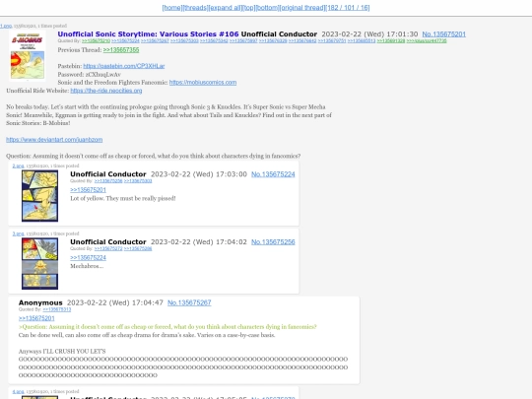Viewport: 532px width, 399px height.
Task: Click the last Quoted By link under the thread title
Action: (x=427, y=41)
